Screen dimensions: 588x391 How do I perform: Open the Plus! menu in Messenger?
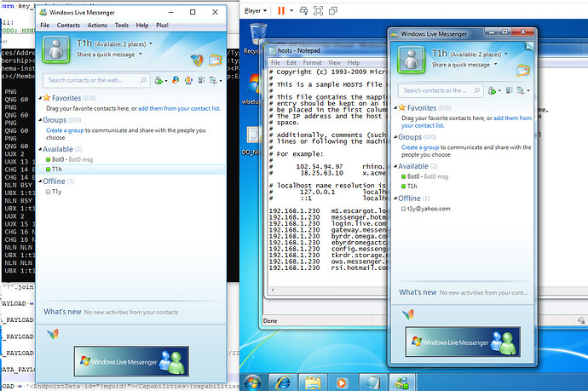[x=186, y=26]
